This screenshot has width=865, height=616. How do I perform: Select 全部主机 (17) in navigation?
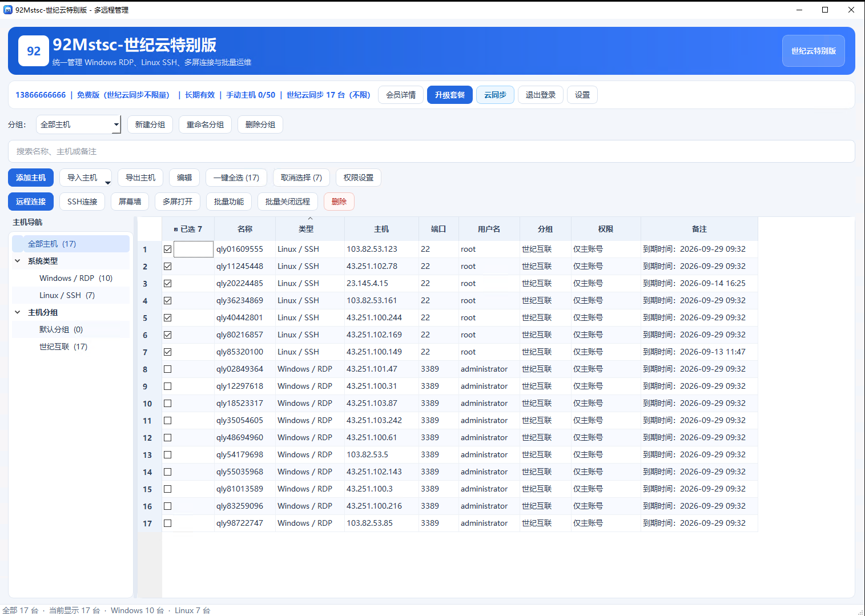pyautogui.click(x=71, y=244)
